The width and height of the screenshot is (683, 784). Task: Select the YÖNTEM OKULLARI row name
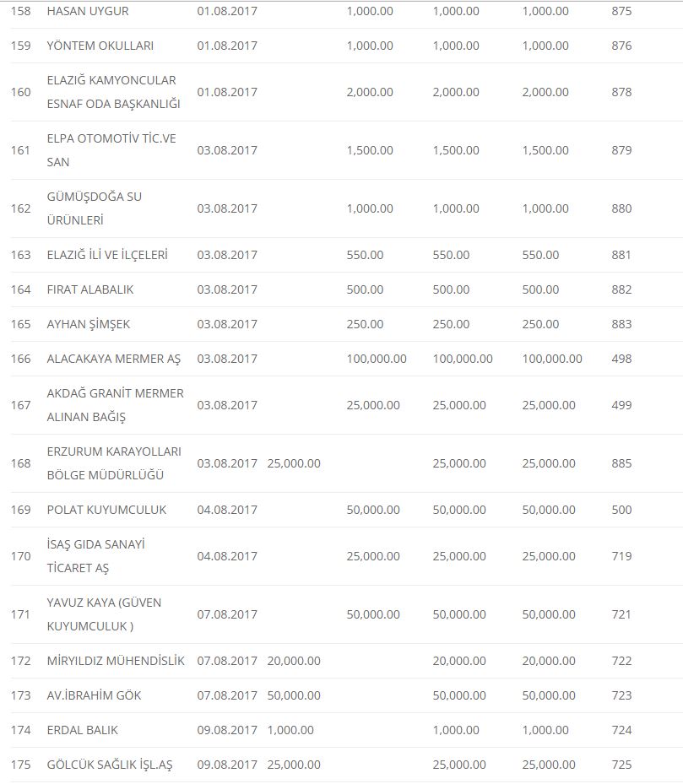[100, 46]
